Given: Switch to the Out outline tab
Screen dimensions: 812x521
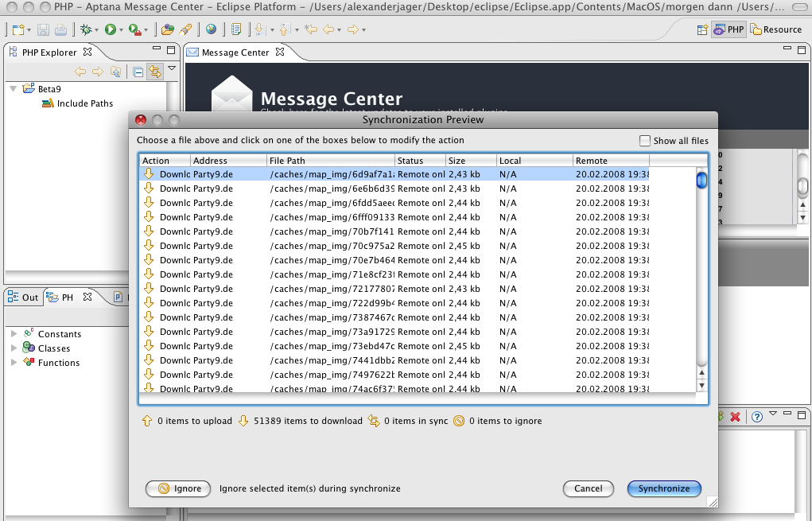Looking at the screenshot, I should tap(23, 297).
